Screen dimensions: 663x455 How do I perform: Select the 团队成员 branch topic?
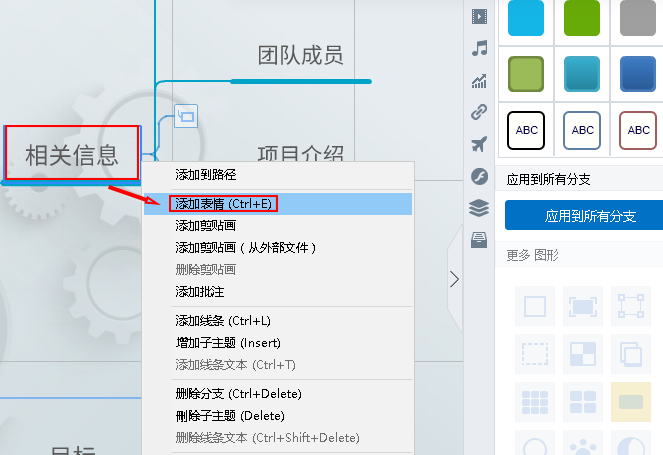click(x=300, y=56)
